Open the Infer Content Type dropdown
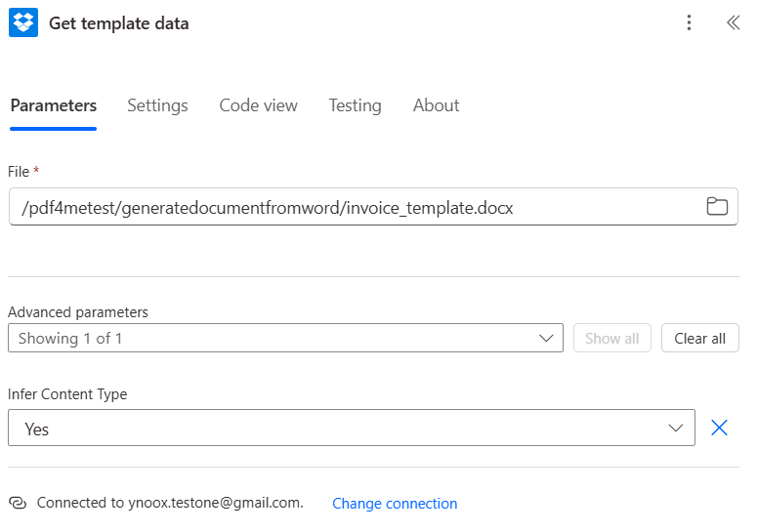757x532 pixels. point(352,428)
